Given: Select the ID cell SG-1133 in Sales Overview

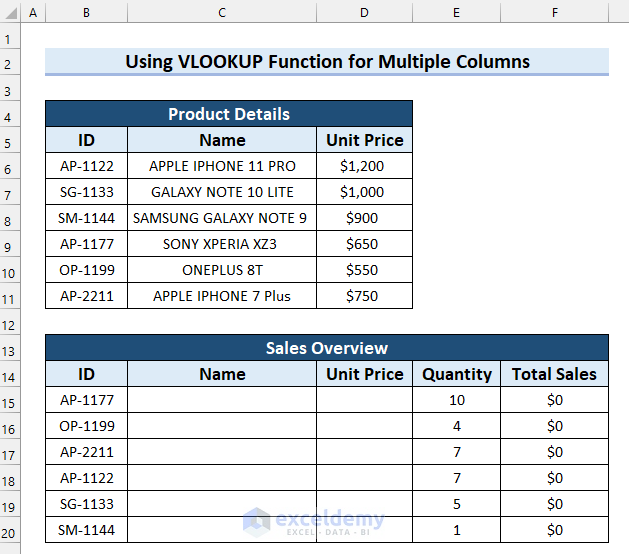Looking at the screenshot, I should coord(86,504).
